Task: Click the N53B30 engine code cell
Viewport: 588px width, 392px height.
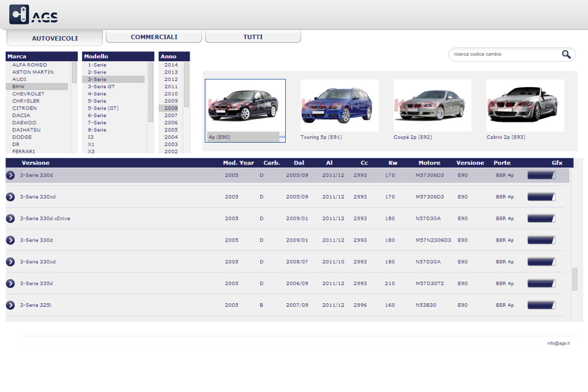Action: 426,305
